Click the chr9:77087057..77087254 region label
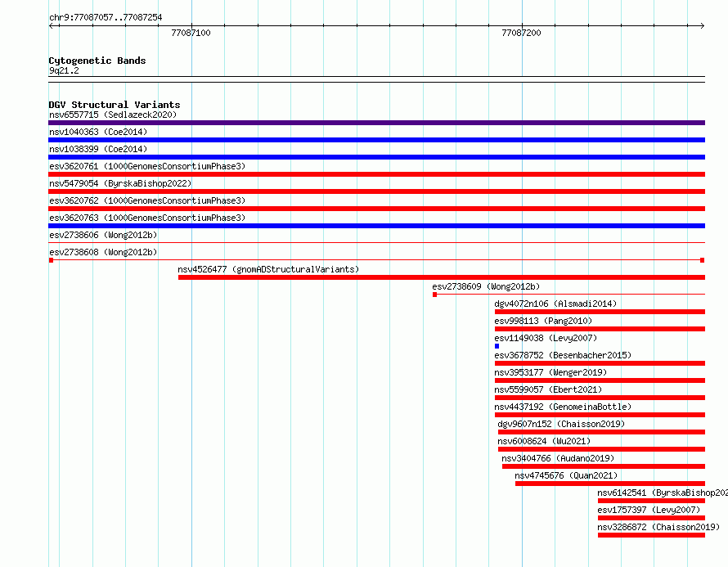The image size is (728, 567). click(106, 18)
